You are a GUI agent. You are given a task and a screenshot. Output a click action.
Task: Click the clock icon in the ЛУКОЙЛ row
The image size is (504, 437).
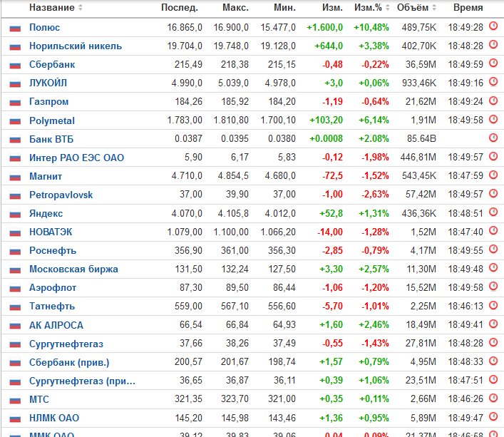493,82
